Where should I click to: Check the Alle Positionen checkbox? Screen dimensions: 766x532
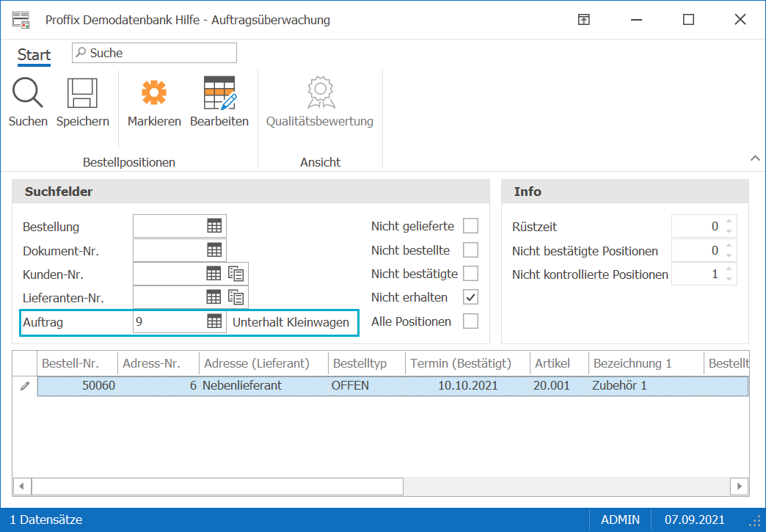(470, 321)
